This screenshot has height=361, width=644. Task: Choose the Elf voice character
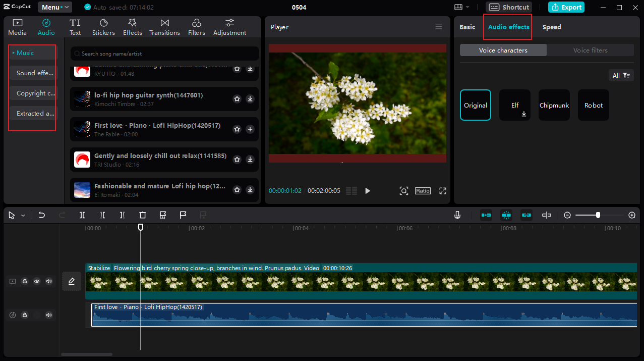tap(515, 105)
